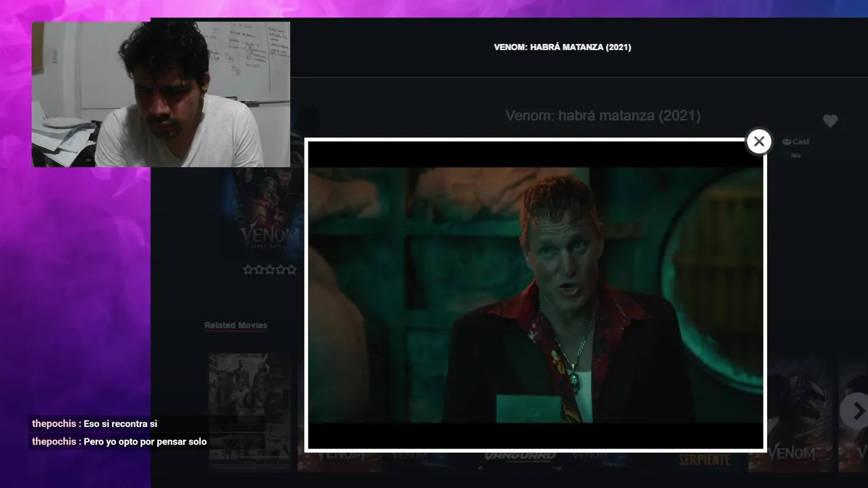
Task: Click the heart favorite icon
Action: pyautogui.click(x=830, y=121)
